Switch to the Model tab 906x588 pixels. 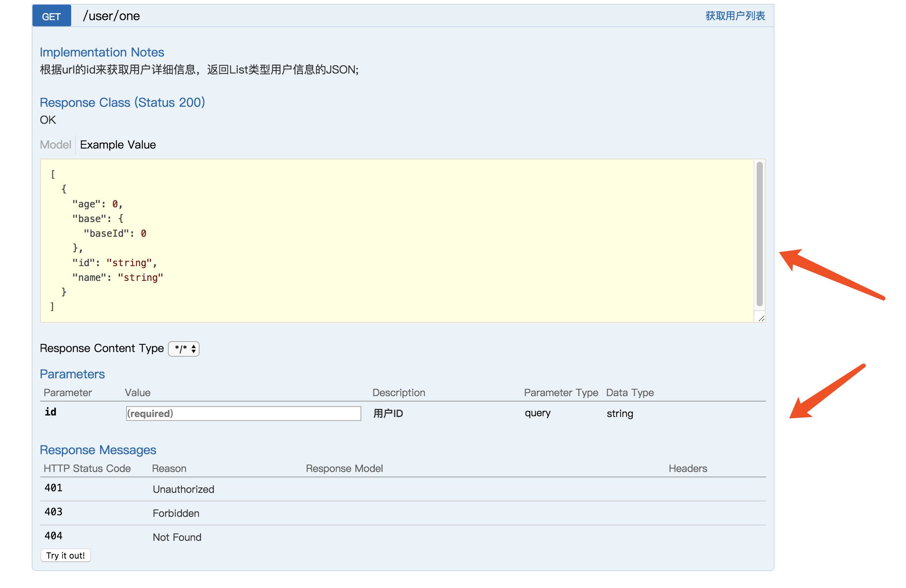point(55,144)
